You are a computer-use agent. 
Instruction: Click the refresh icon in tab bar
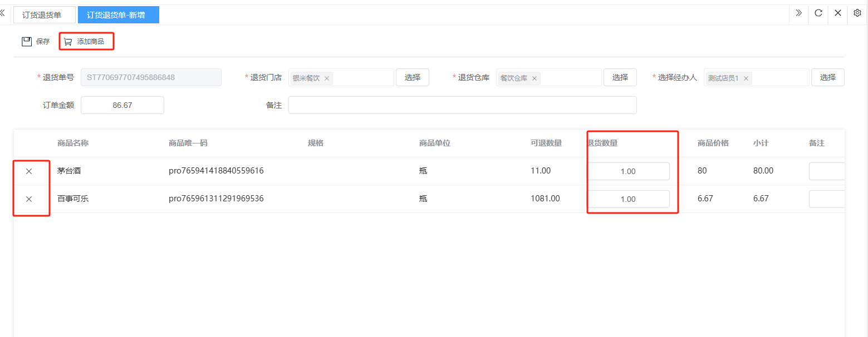tap(818, 13)
